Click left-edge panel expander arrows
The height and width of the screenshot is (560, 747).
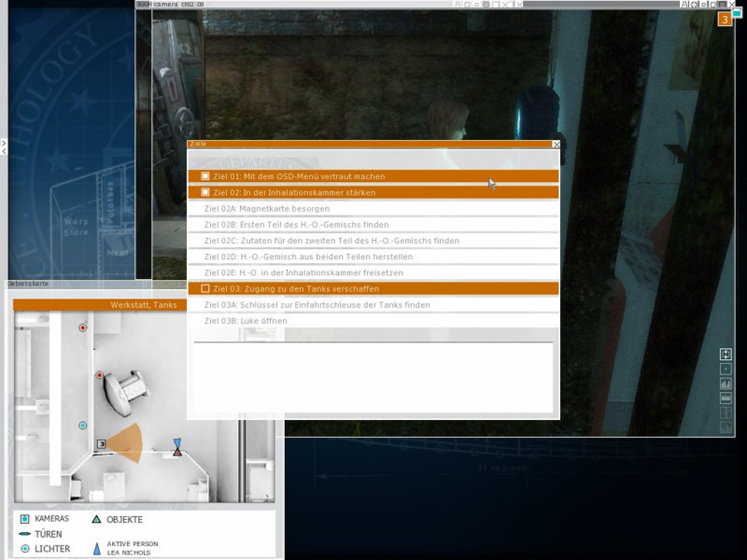pyautogui.click(x=4, y=147)
